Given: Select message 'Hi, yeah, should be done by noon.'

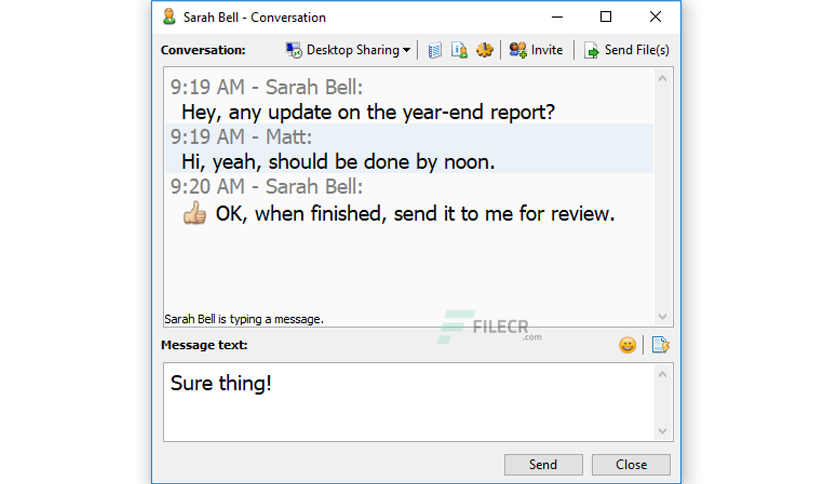Looking at the screenshot, I should [x=338, y=162].
